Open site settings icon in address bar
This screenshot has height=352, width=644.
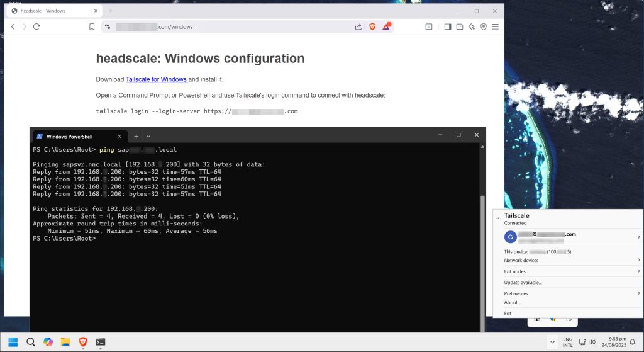[108, 26]
